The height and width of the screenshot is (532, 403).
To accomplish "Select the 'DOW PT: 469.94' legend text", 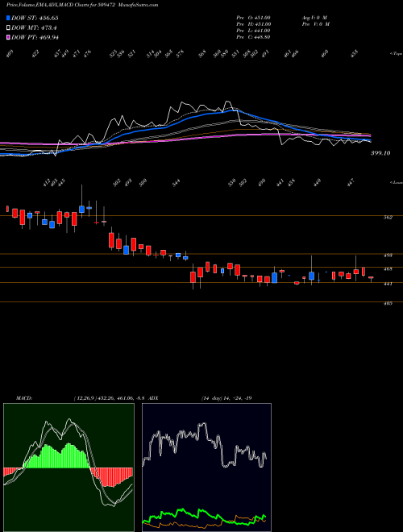I will (x=35, y=37).
